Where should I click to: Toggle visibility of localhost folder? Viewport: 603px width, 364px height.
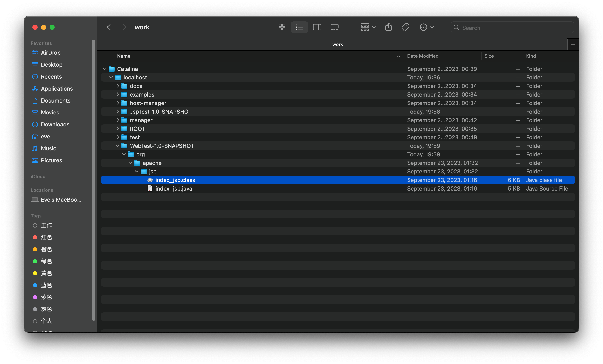click(x=111, y=77)
